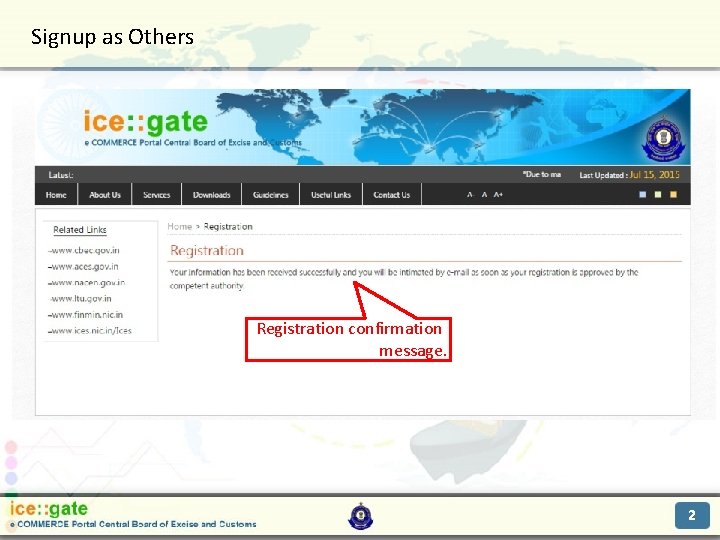Click the emblem in the slide footer
720x540 pixels.
361,516
